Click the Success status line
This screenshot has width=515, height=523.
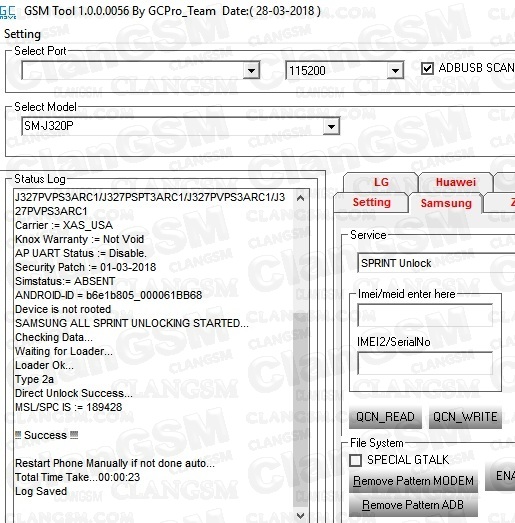(47, 435)
